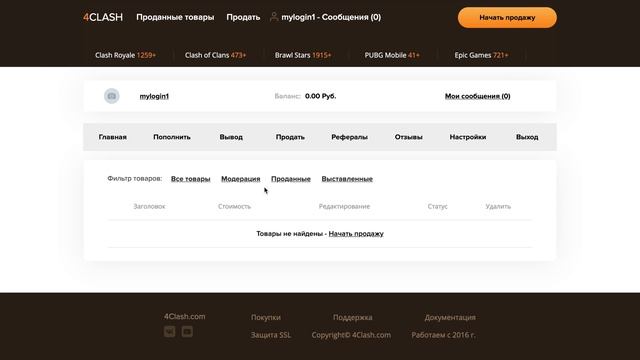
Task: Switch to the Пополнить tab
Action: 172,137
